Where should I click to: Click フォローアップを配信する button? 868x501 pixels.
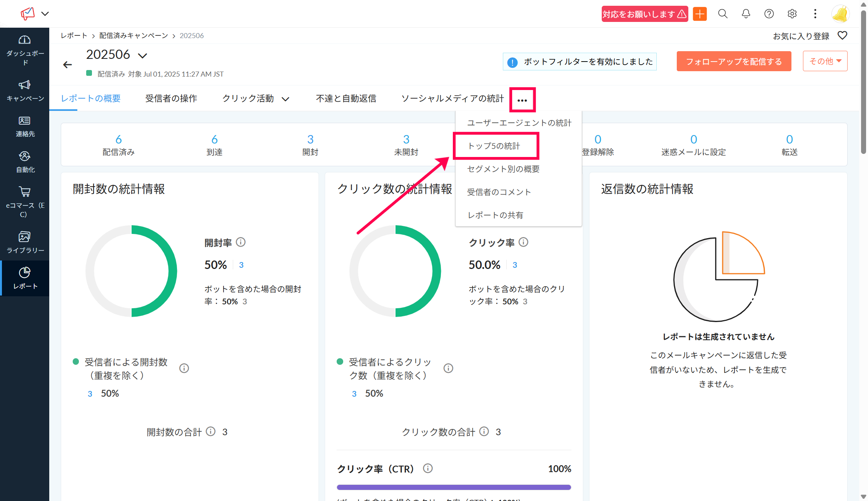[734, 62]
